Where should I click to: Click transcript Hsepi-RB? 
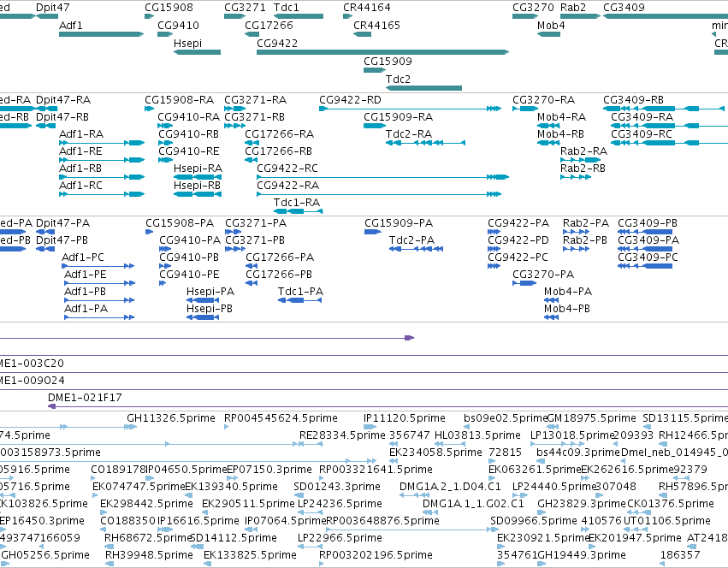(x=198, y=194)
